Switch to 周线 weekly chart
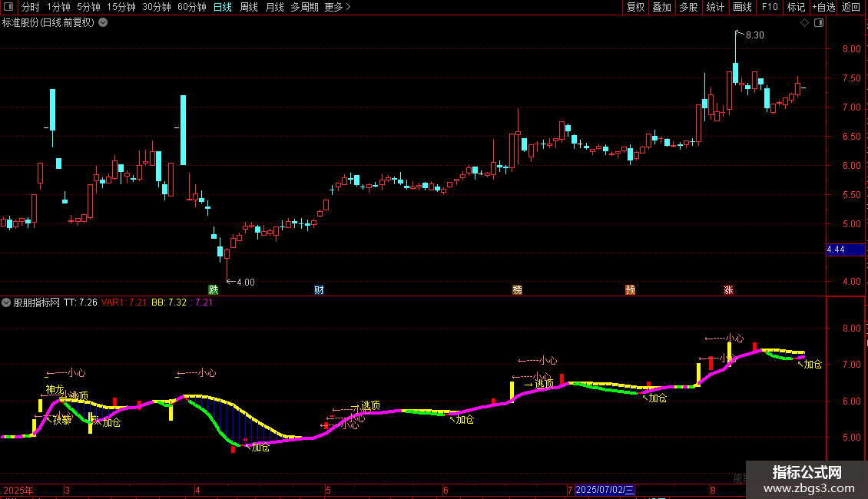868x499 pixels. [x=249, y=7]
